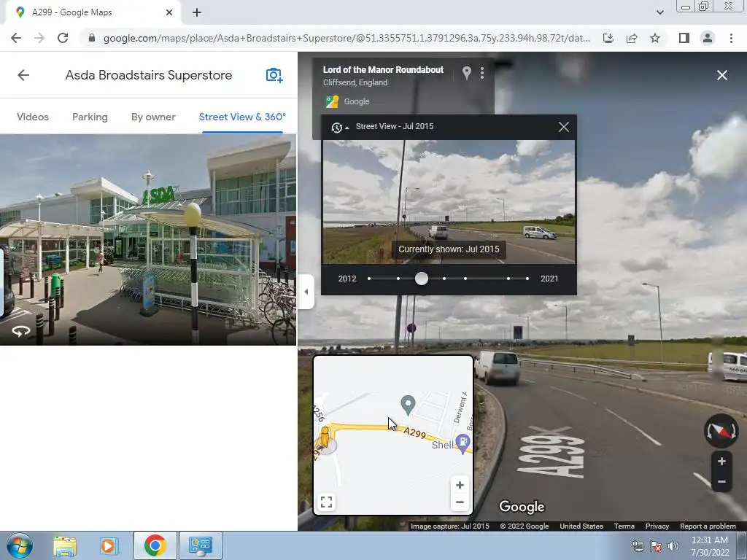
Task: Click Report a problem link
Action: [708, 526]
